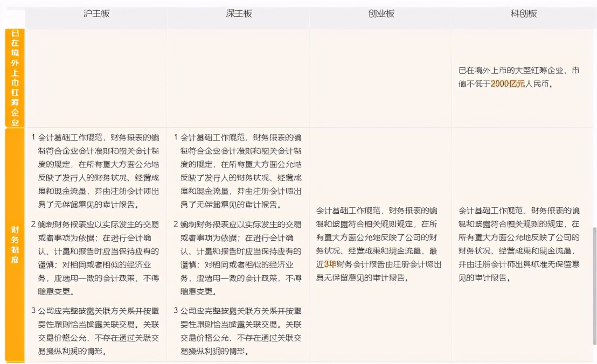The image size is (597, 364).
Task: Click the vertical 财务制度 row label
Action: 14,244
